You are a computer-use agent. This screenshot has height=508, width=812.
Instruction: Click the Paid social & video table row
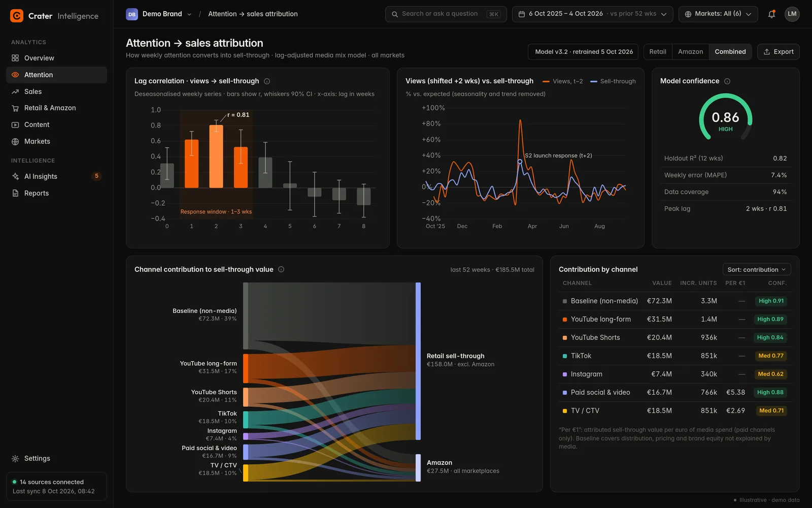[x=674, y=393]
